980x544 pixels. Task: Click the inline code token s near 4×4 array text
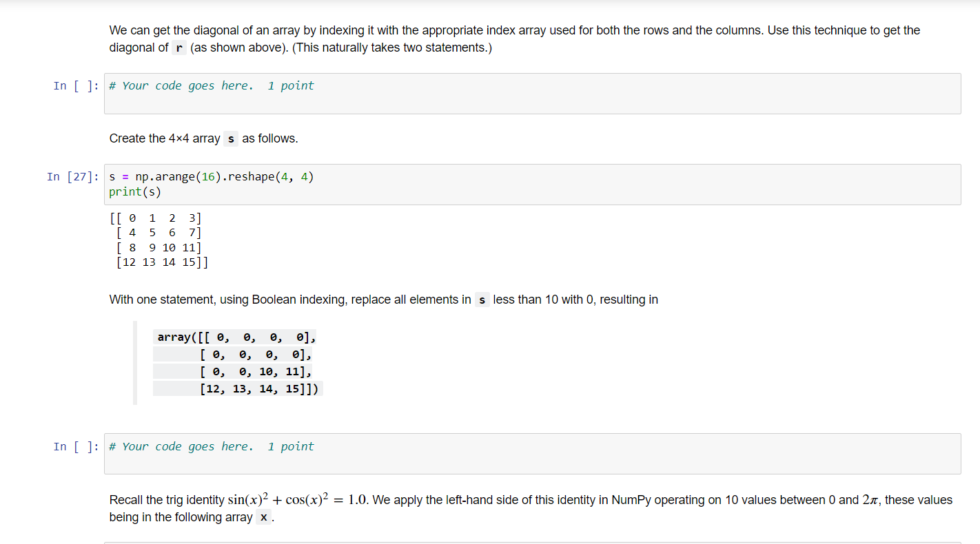point(230,138)
